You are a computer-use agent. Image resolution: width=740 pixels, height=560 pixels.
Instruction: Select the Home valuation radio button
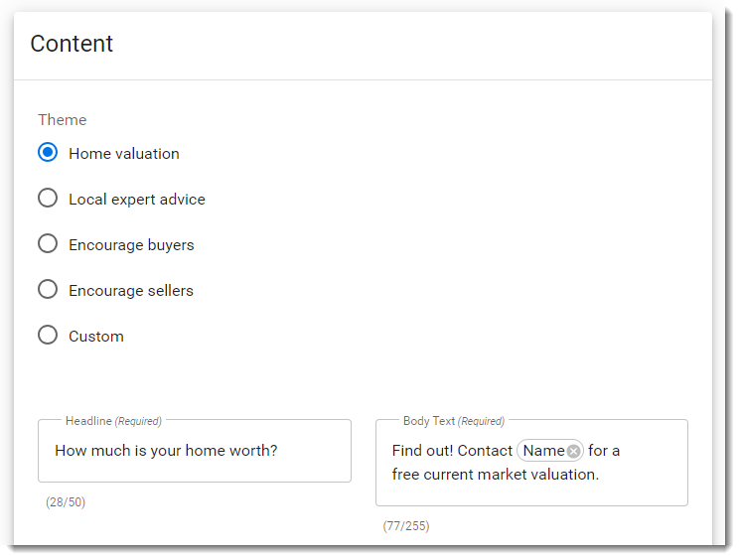click(48, 153)
